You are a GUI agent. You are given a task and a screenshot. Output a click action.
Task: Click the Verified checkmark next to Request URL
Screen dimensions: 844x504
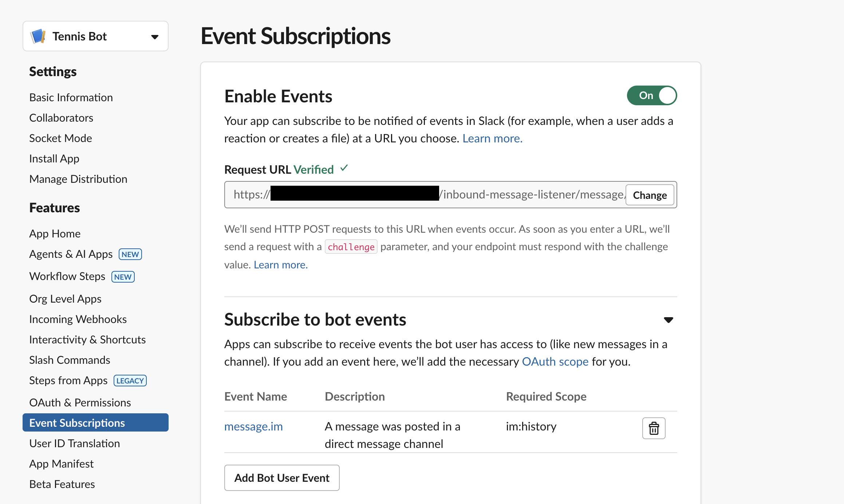(343, 169)
